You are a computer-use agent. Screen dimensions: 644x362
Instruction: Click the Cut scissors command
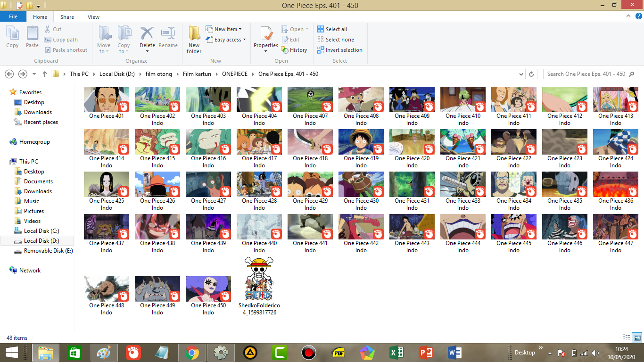click(53, 29)
